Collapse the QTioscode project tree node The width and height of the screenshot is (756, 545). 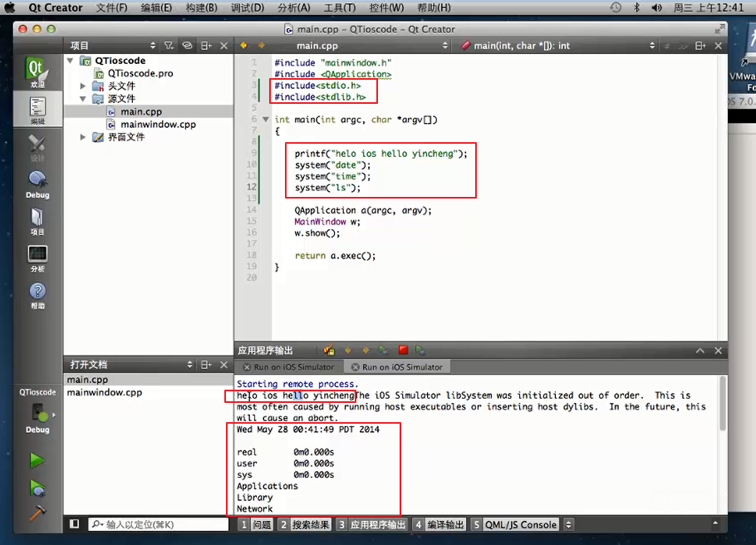pyautogui.click(x=71, y=61)
